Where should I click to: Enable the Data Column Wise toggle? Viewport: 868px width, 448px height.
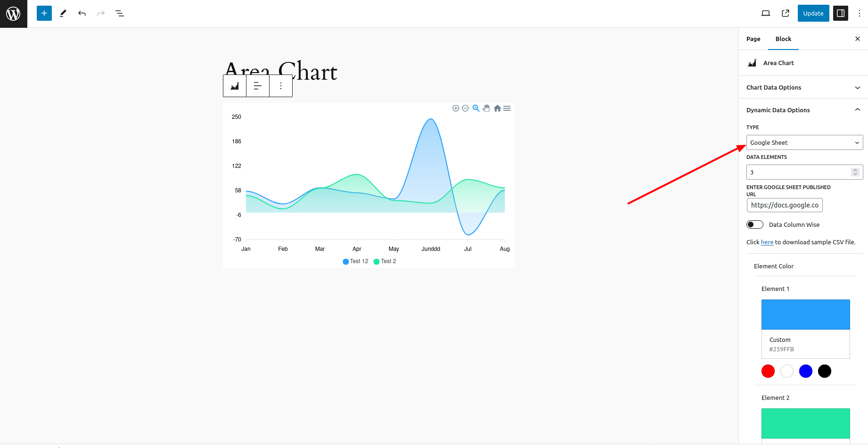coord(754,224)
